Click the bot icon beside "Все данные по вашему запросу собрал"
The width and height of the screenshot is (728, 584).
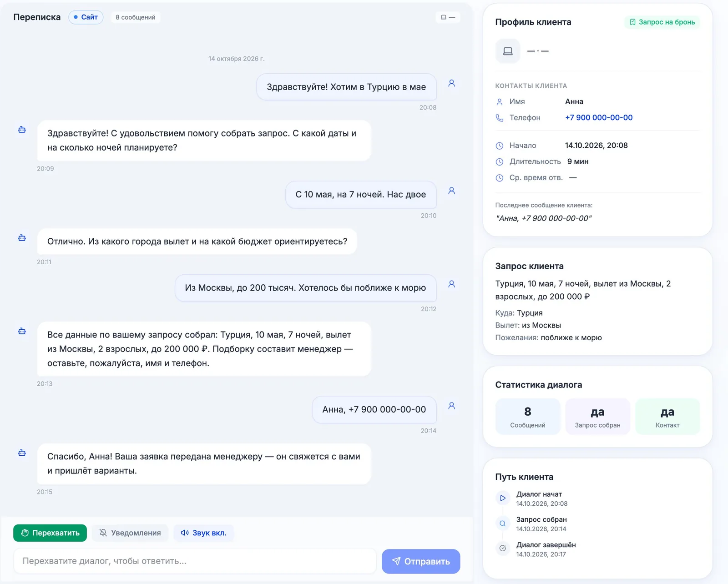tap(22, 331)
